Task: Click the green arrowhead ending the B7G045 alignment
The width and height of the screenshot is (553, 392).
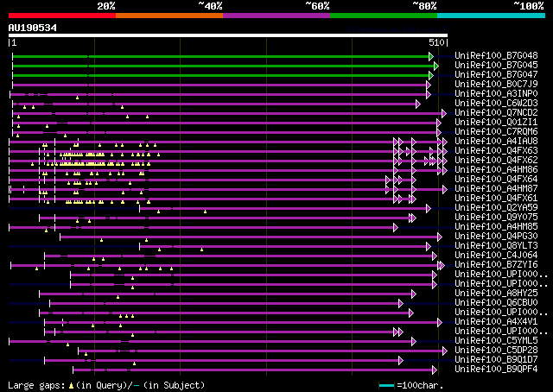Action: tap(436, 66)
